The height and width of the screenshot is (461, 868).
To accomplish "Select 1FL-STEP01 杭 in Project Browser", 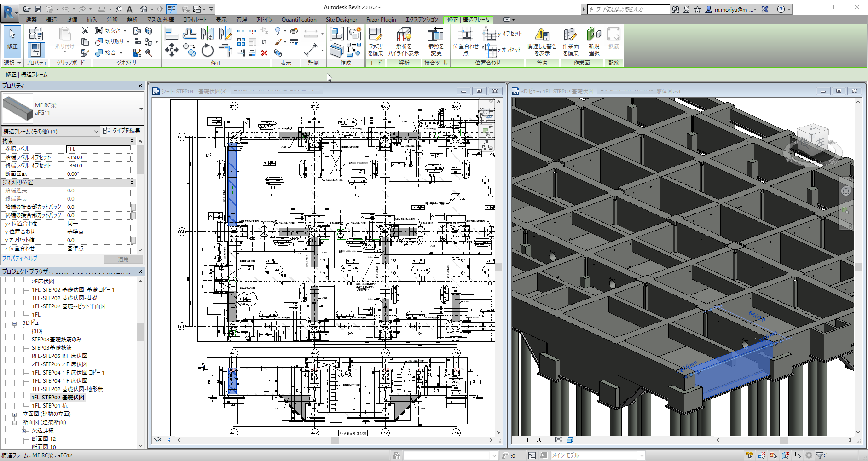I will pos(50,406).
